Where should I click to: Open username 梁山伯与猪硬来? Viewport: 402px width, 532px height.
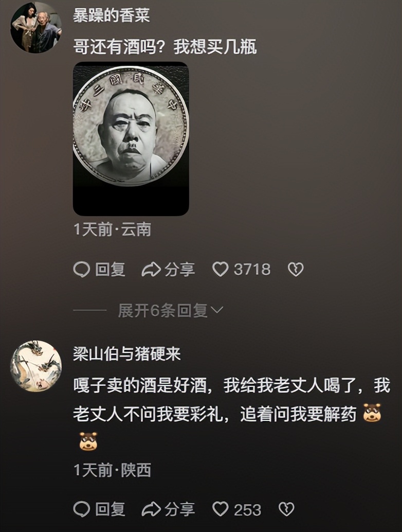click(127, 354)
